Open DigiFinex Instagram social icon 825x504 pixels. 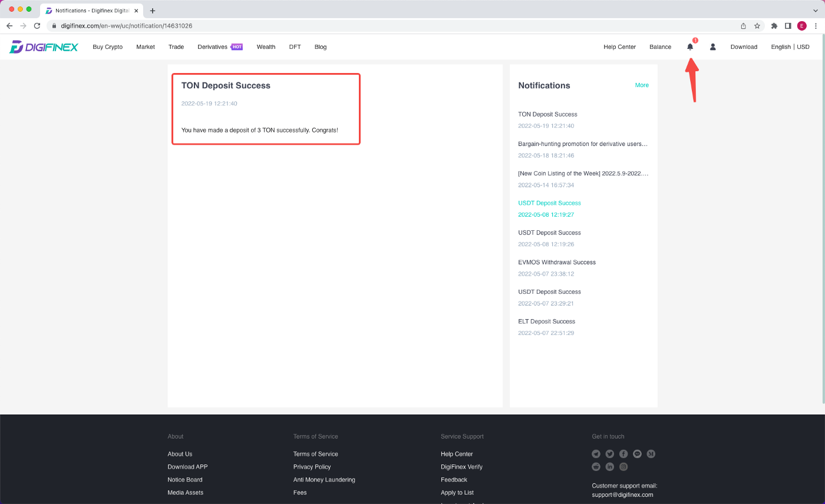(623, 467)
